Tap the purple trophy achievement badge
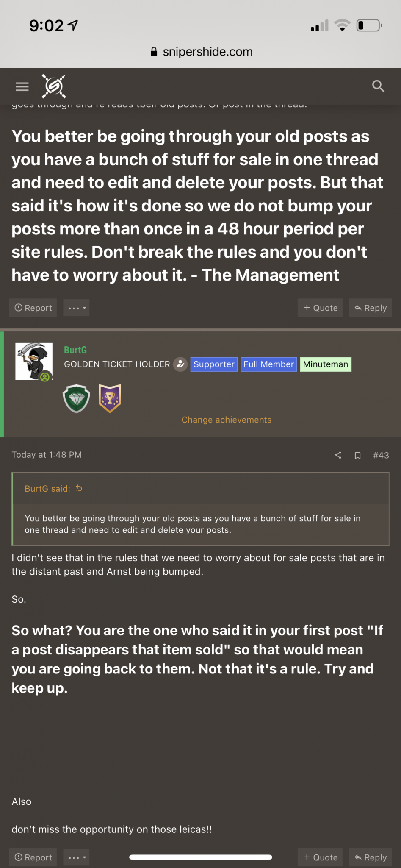This screenshot has height=868, width=401. click(x=110, y=398)
